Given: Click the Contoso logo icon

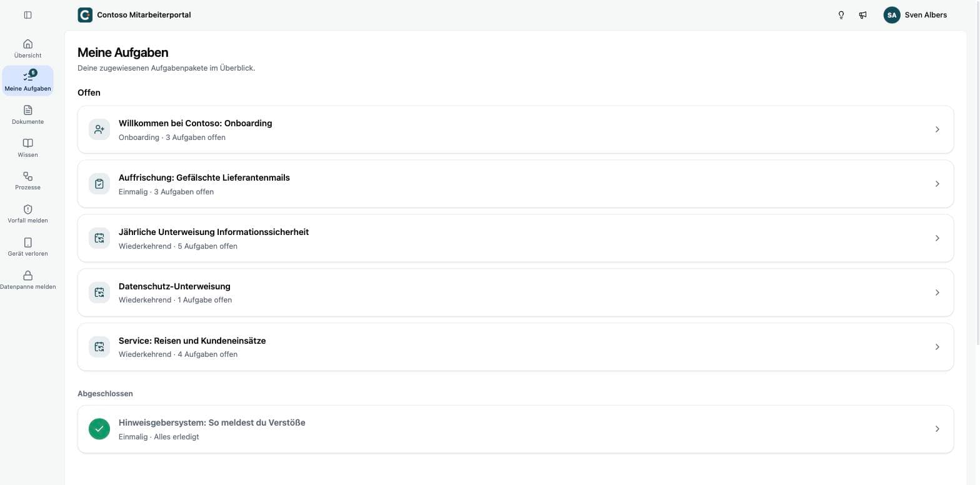Looking at the screenshot, I should click(85, 15).
